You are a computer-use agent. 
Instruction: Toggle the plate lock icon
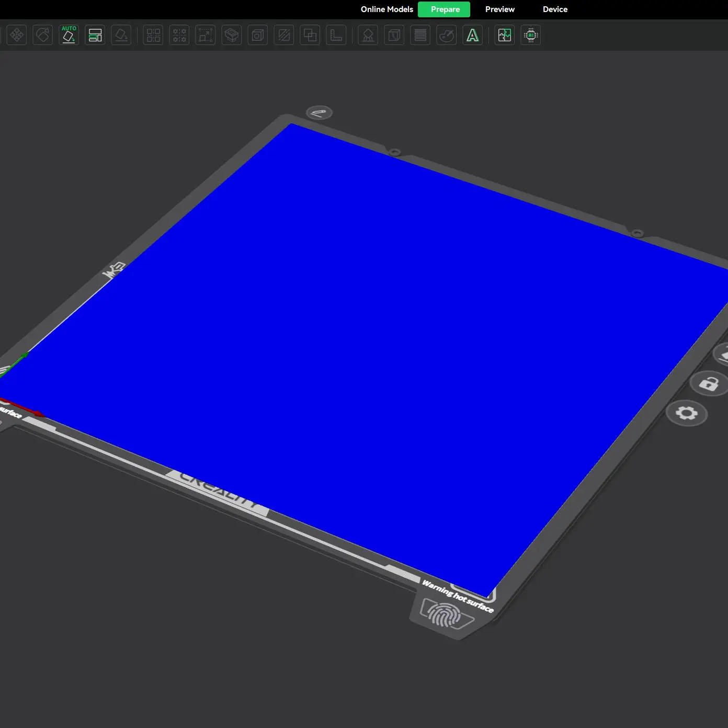[x=709, y=383]
